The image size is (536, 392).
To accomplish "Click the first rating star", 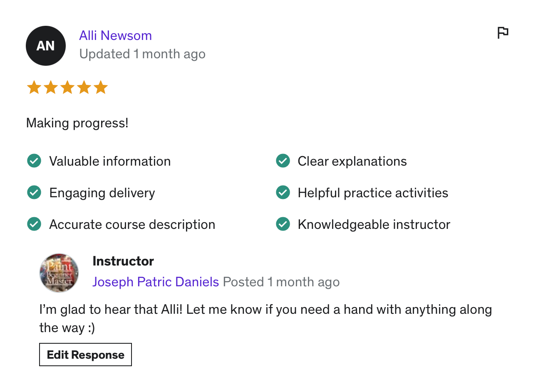I will point(34,88).
